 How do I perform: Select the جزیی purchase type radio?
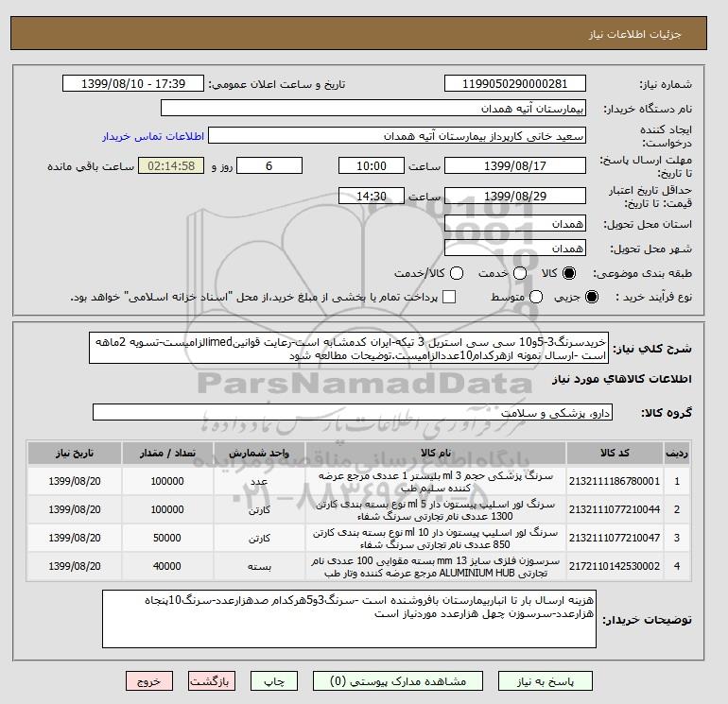[x=592, y=297]
